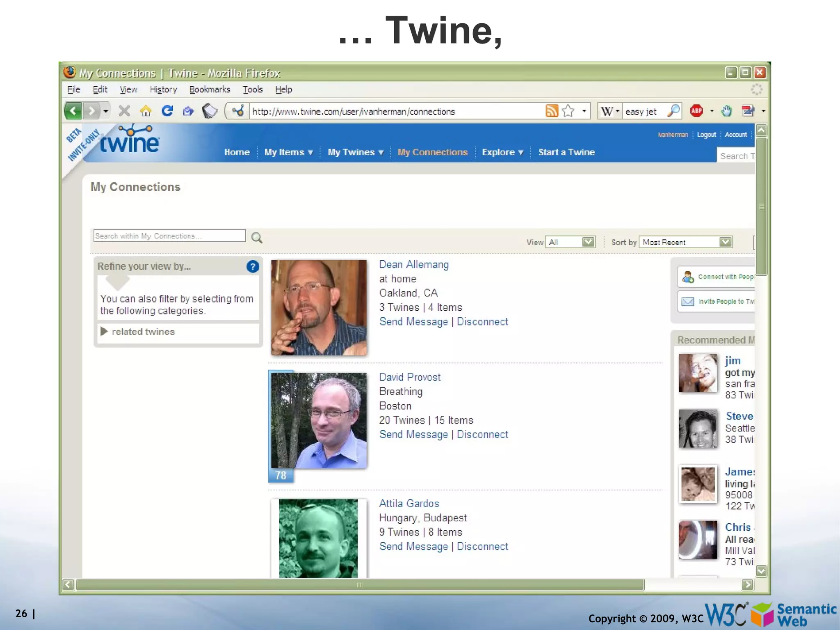Open the File menu
Viewport: 840px width, 630px height.
74,89
